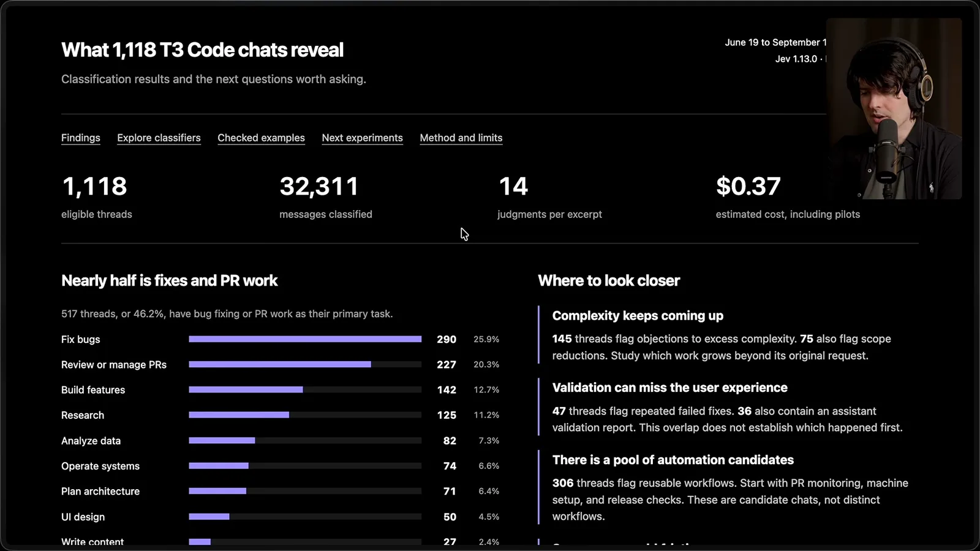Click There is a pool of automation candidates
This screenshot has height=551, width=980.
click(x=673, y=460)
